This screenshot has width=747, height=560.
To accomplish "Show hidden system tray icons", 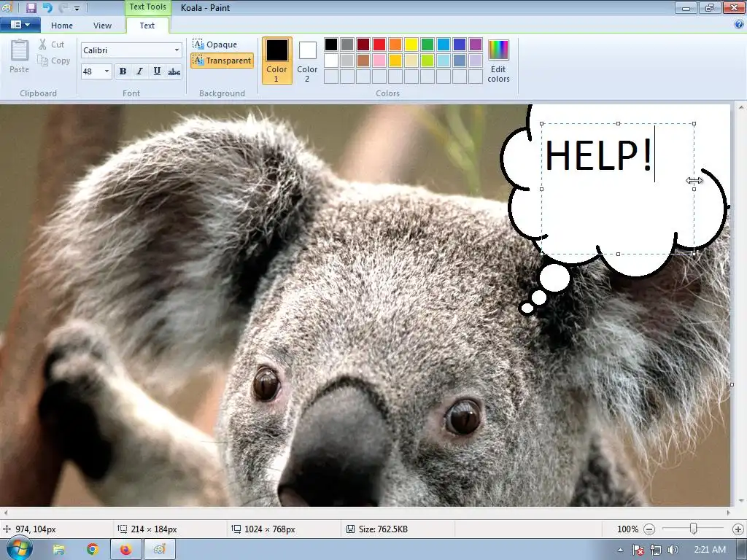I will tap(620, 550).
